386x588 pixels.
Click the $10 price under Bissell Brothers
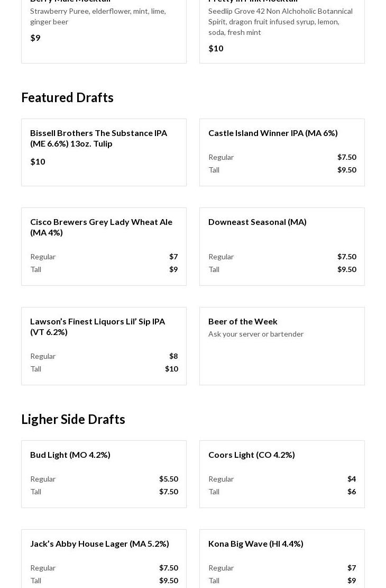point(38,161)
